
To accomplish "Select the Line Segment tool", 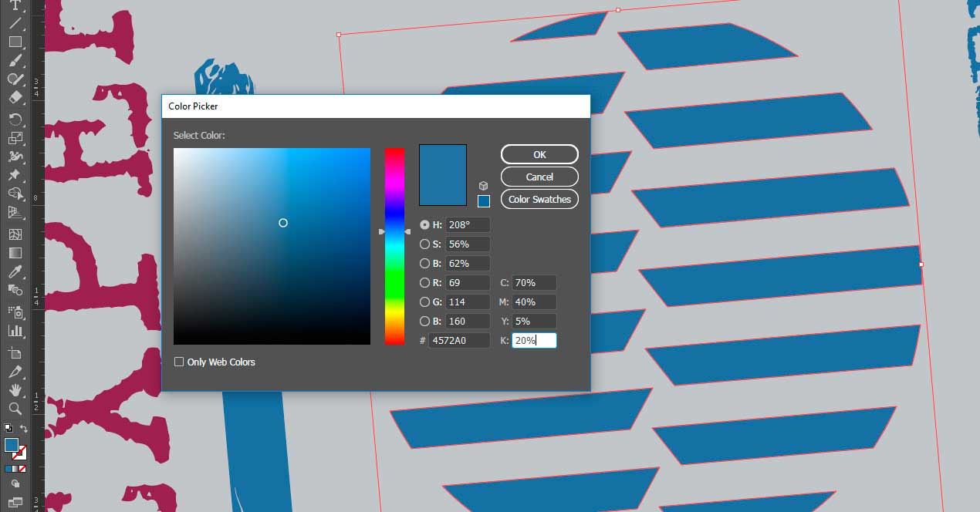I will [15, 23].
